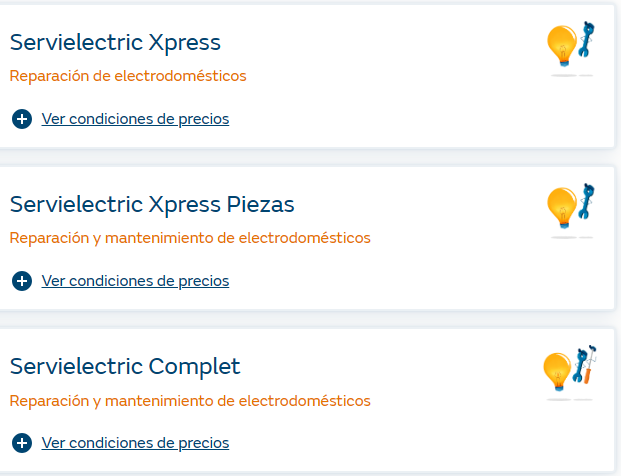Viewport: 621px width, 476px height.
Task: Expand plus icon under Servielectric Complet
Action: pos(22,443)
